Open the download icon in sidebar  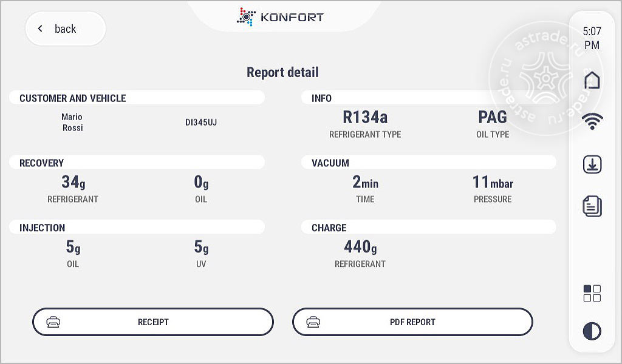click(592, 164)
